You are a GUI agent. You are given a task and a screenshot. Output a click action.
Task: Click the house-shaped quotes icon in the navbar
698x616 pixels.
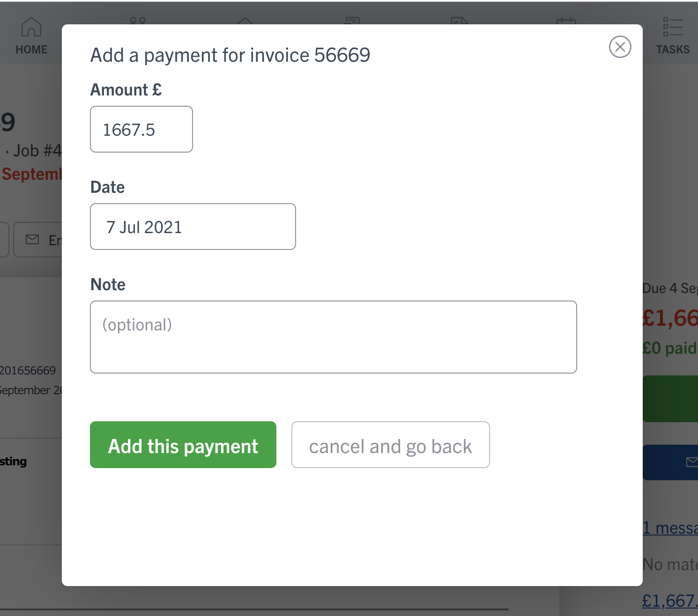245,23
